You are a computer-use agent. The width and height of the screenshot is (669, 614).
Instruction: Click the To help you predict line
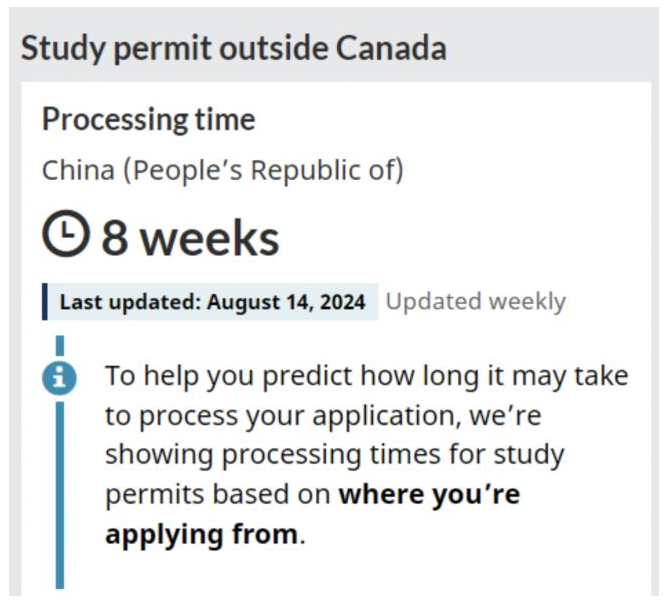366,377
